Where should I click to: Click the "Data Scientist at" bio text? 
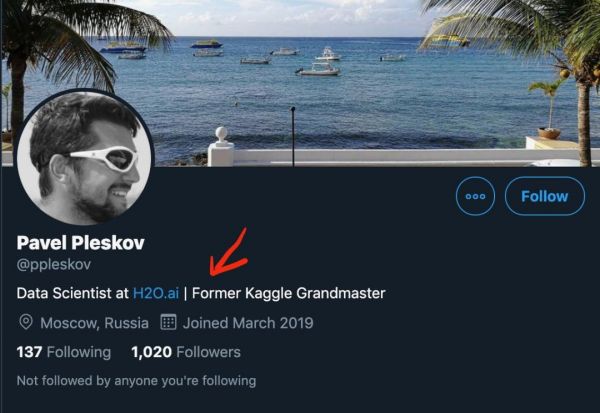(x=73, y=293)
